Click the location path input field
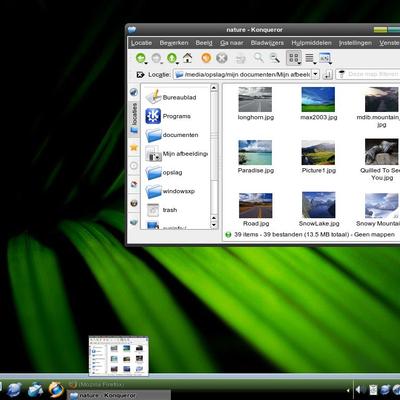The height and width of the screenshot is (400, 400). [243, 74]
